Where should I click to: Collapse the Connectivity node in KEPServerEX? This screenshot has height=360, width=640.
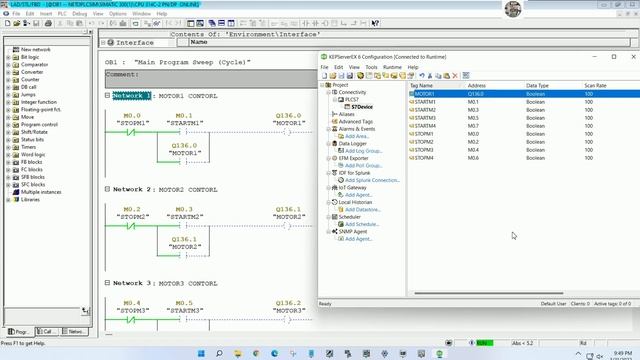pyautogui.click(x=328, y=92)
